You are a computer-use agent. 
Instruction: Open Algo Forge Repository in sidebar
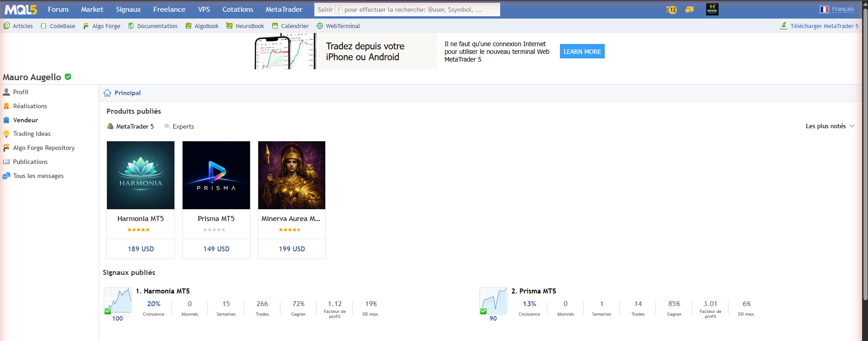[44, 148]
